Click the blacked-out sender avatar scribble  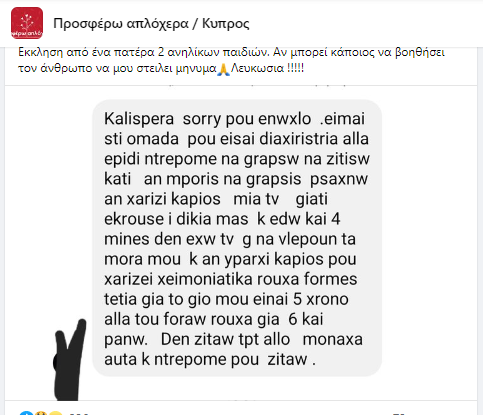coord(70,360)
